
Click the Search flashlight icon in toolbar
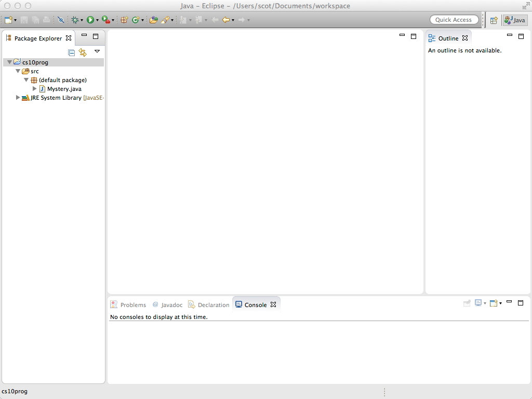pyautogui.click(x=165, y=20)
